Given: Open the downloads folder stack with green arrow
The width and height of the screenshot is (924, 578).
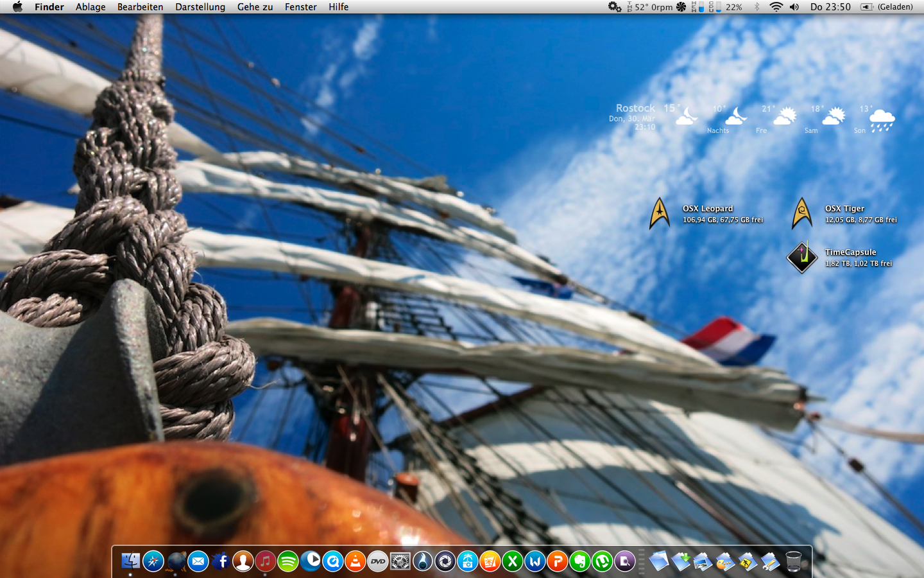Looking at the screenshot, I should 681,561.
